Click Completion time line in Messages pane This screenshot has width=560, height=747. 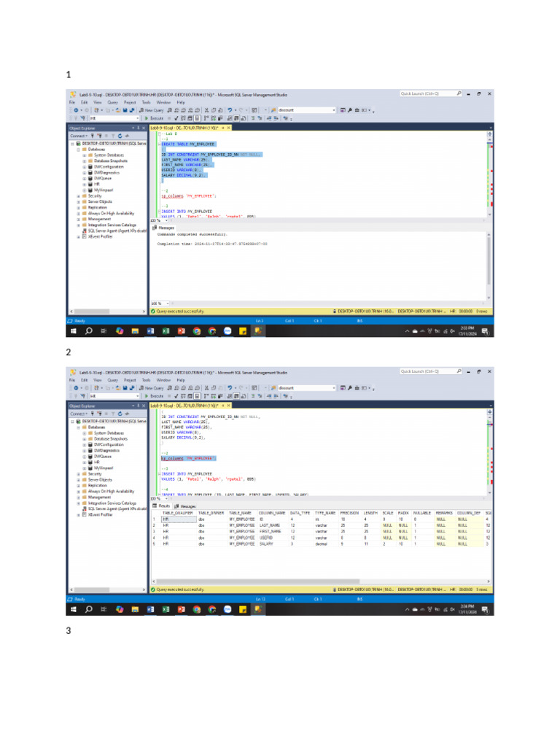[x=212, y=244]
